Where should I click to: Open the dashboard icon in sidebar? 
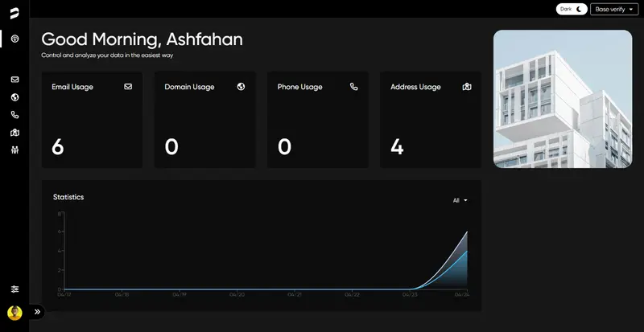click(x=14, y=39)
